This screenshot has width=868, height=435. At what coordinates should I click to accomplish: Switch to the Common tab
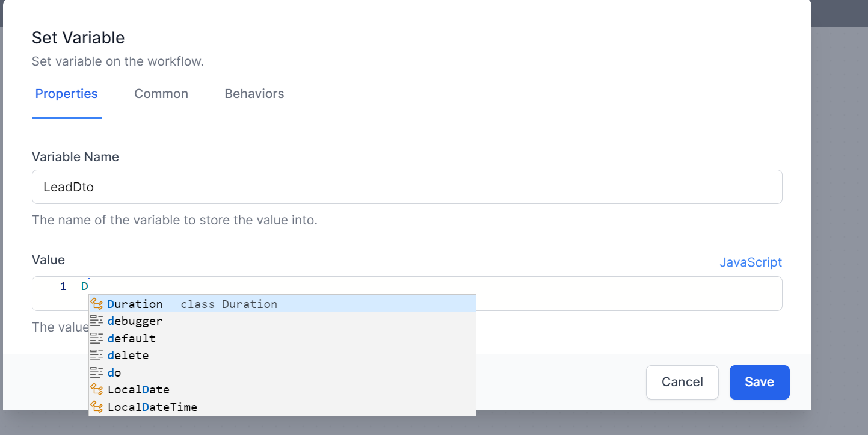click(161, 94)
